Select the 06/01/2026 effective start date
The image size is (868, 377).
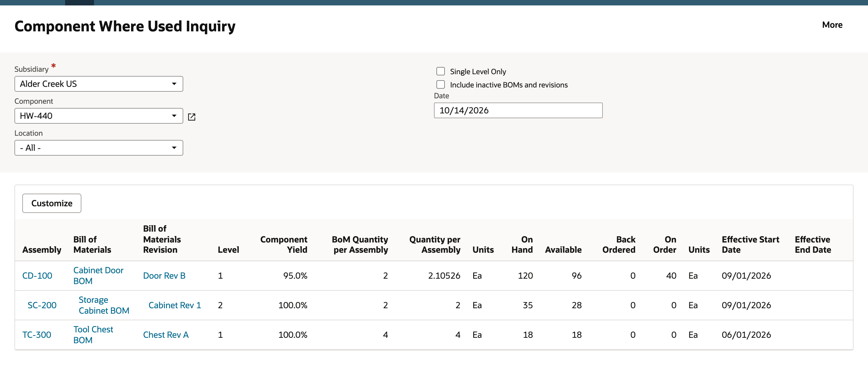click(746, 335)
